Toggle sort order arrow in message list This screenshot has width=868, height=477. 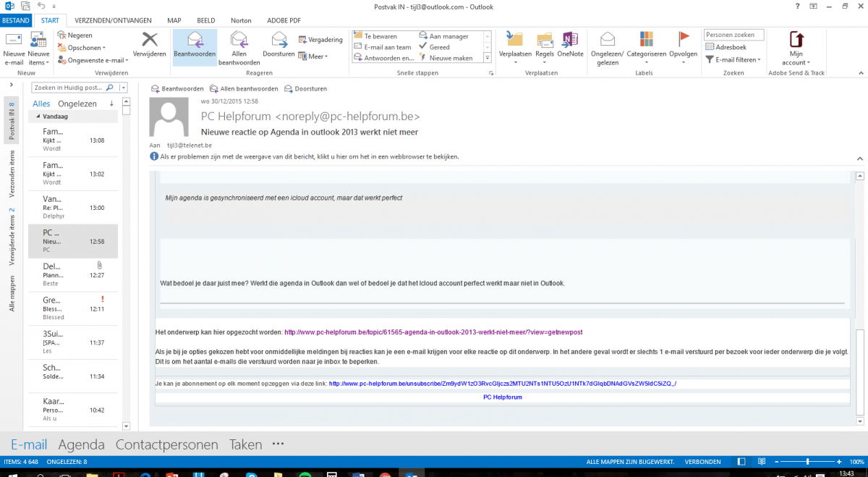[111, 104]
